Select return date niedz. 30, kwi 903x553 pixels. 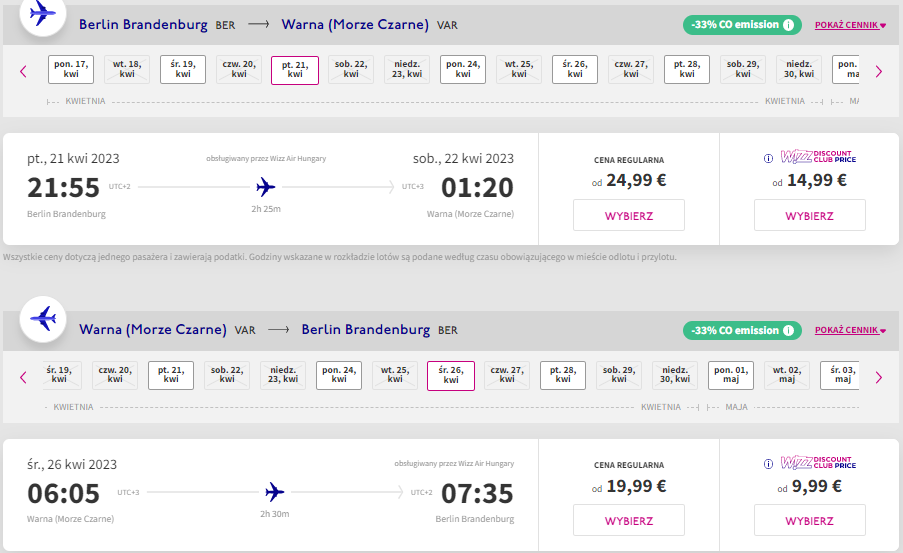tap(675, 375)
